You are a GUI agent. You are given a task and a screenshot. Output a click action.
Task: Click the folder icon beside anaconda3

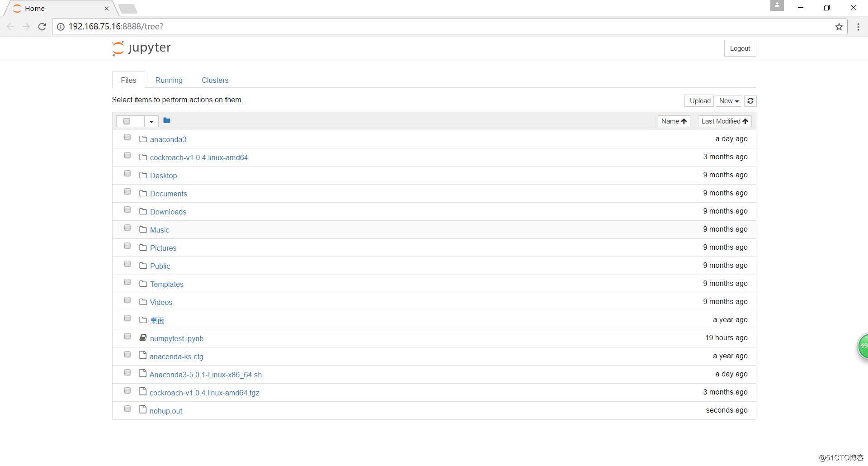tap(143, 138)
